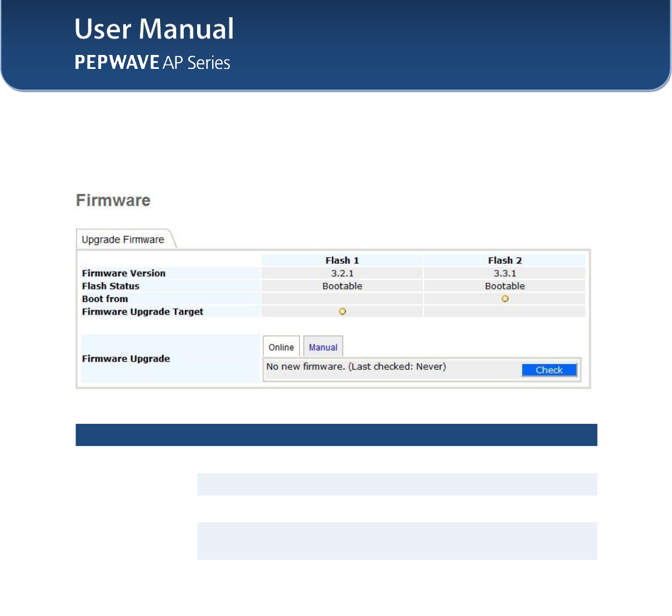Click the User Manual title
This screenshot has height=616, width=672.
[x=154, y=29]
